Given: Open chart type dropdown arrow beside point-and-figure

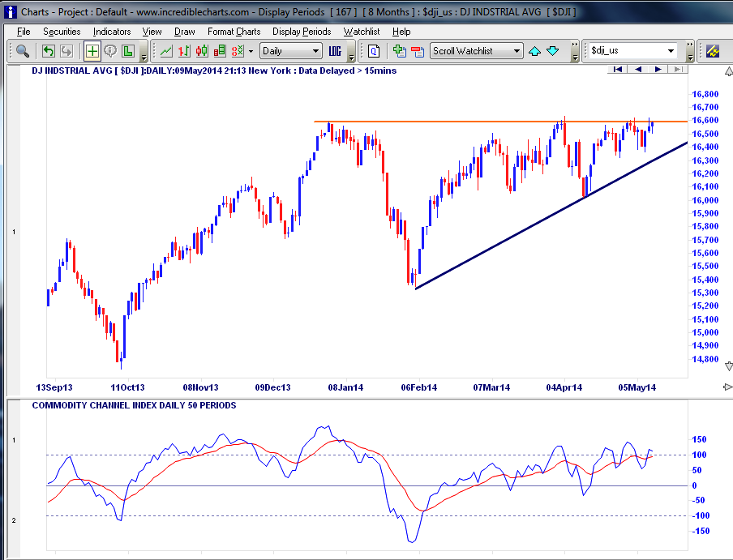Looking at the screenshot, I should [x=251, y=51].
